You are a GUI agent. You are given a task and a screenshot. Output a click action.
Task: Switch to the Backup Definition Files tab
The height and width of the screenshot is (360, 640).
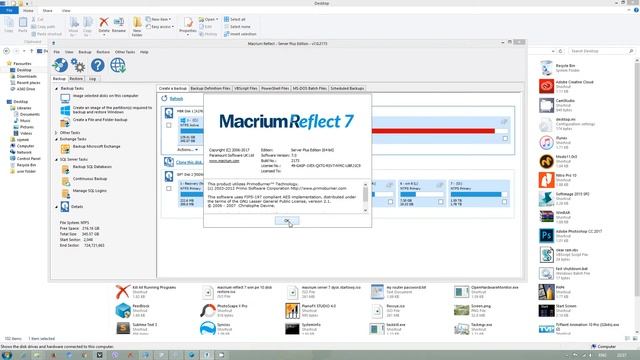click(x=210, y=89)
